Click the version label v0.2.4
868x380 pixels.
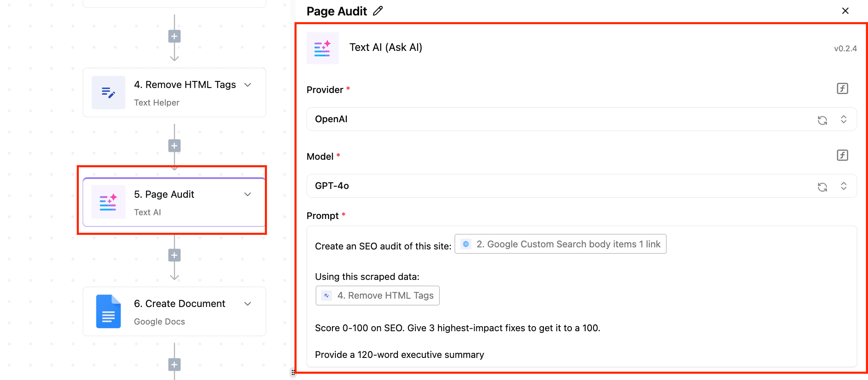pos(845,48)
